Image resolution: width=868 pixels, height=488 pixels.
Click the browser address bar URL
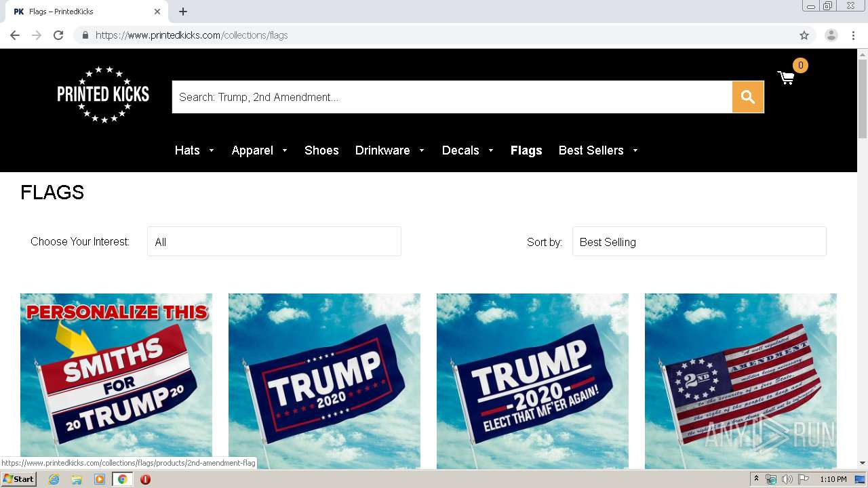(x=191, y=35)
